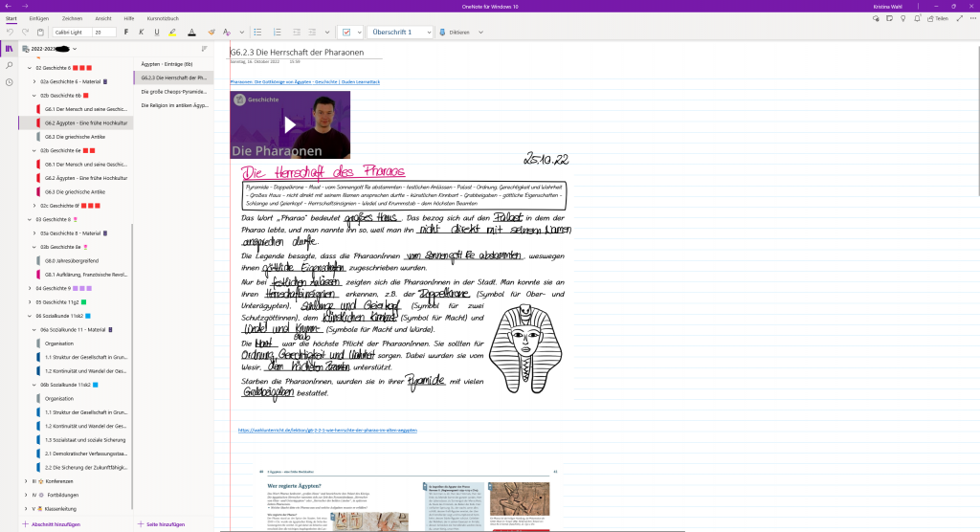Click the yellow text highlight color
The image size is (980, 532).
click(172, 33)
